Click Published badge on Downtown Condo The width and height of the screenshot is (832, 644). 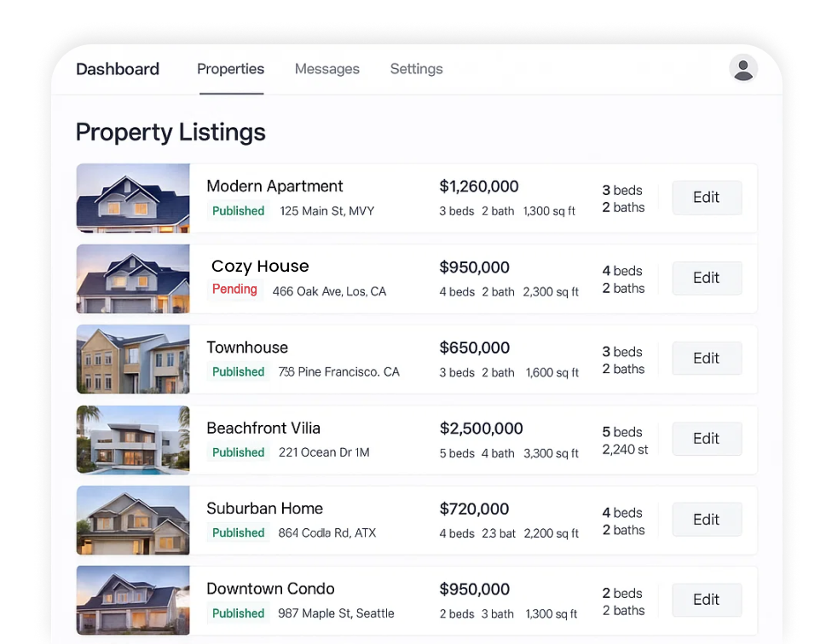[x=238, y=613]
